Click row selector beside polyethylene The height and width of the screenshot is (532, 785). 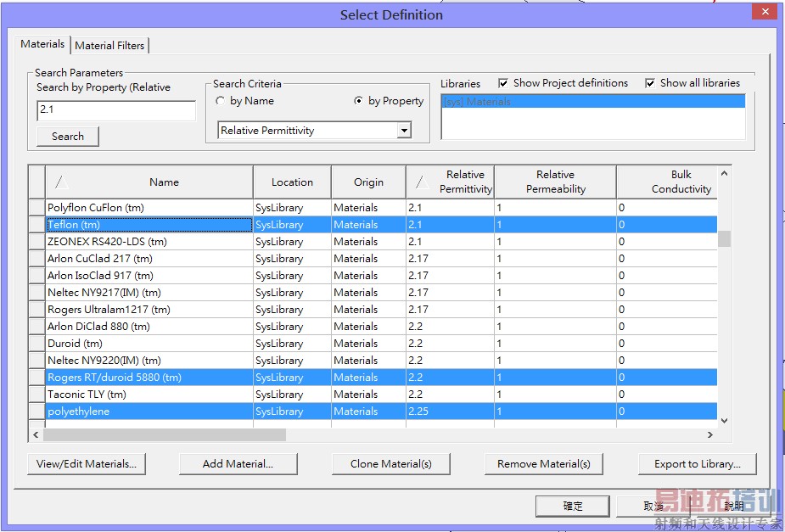(36, 412)
